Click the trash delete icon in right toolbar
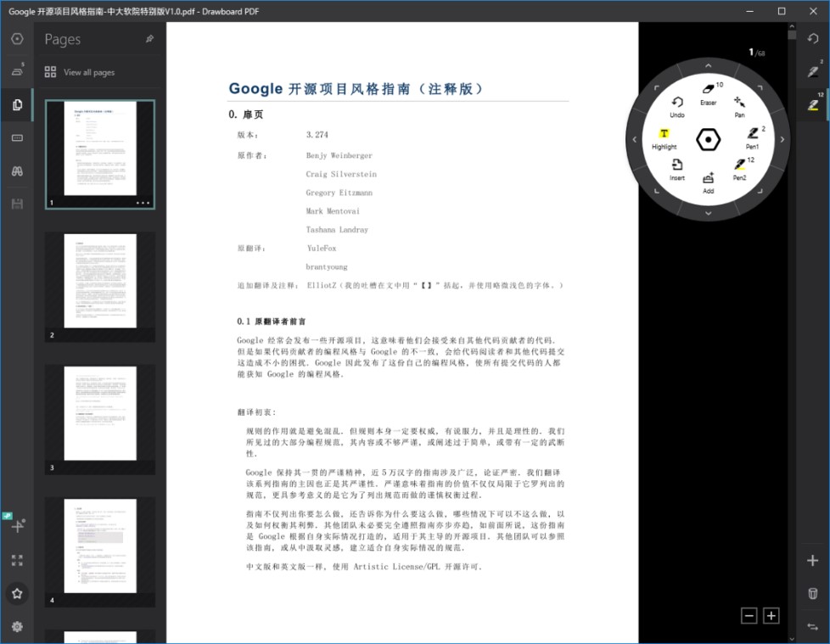830x644 pixels. tap(812, 593)
